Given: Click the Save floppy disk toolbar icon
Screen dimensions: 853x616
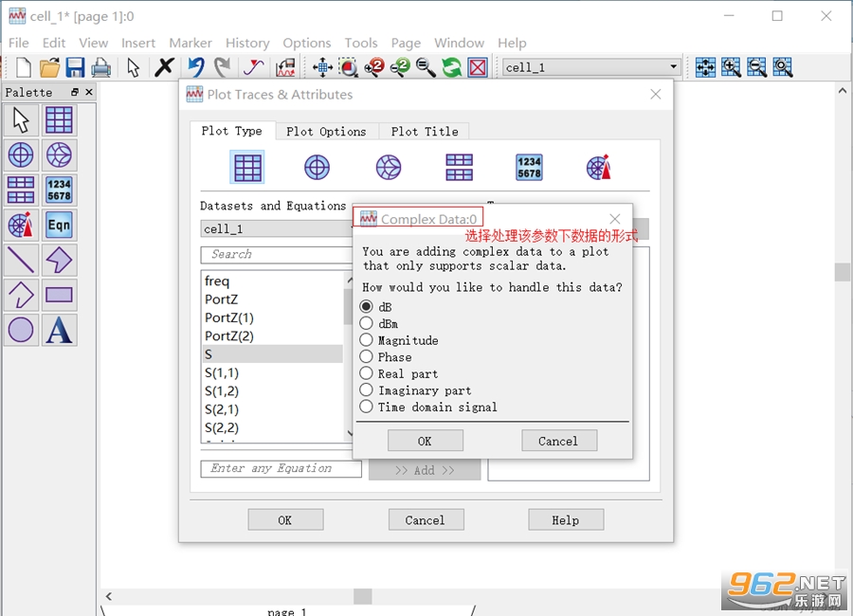Looking at the screenshot, I should 75,67.
